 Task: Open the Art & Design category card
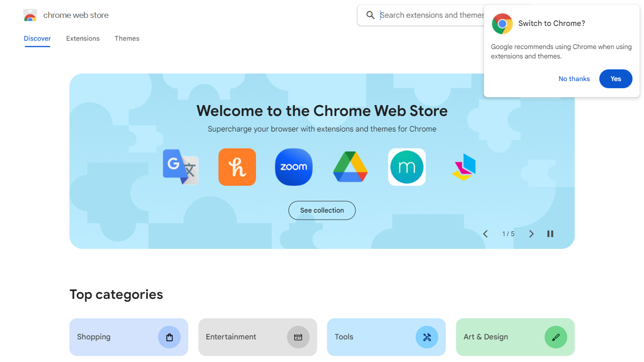pyautogui.click(x=515, y=337)
